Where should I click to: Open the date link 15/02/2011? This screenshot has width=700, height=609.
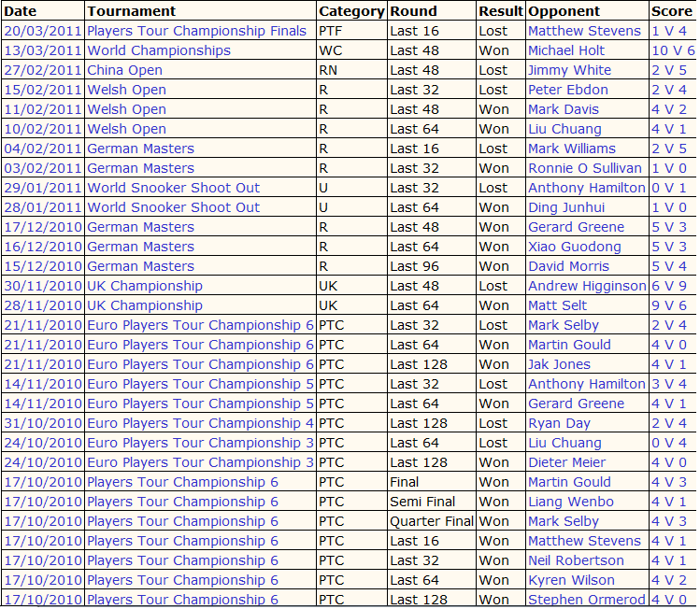(x=42, y=90)
